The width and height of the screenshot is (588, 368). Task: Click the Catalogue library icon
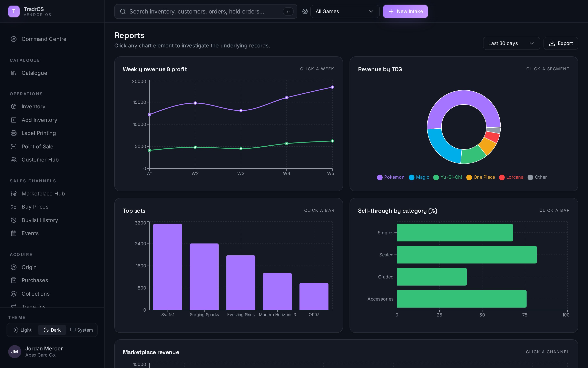tap(14, 73)
